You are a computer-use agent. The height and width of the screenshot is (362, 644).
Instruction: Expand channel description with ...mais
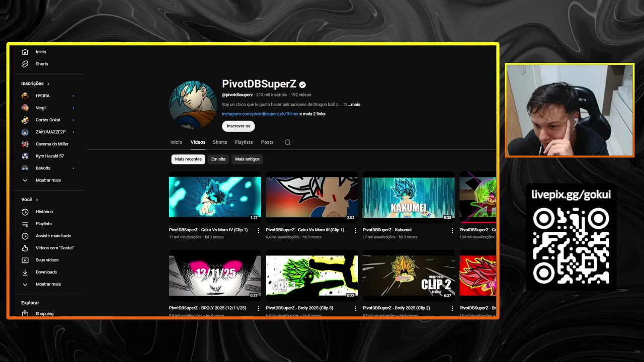pos(354,105)
